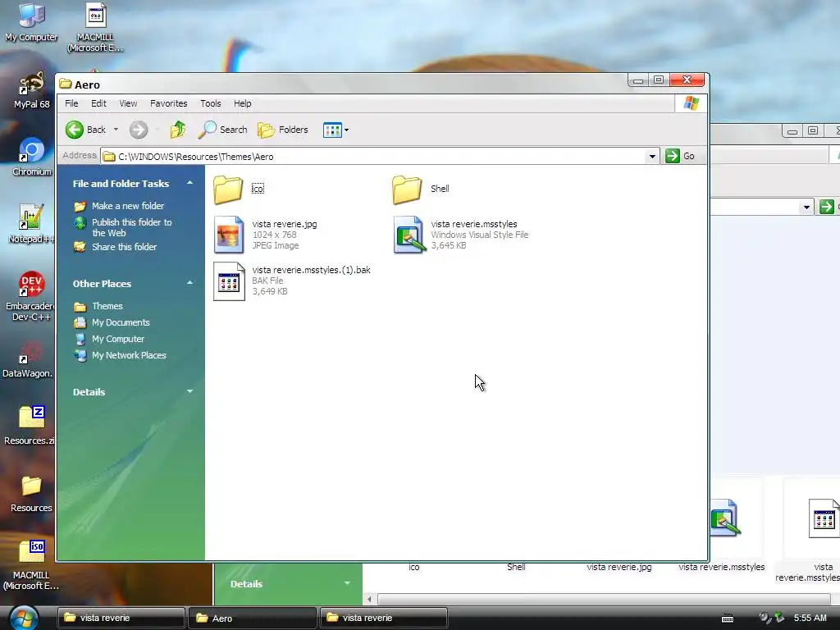The width and height of the screenshot is (840, 630).
Task: Toggle the Folders pane button
Action: pyautogui.click(x=283, y=130)
